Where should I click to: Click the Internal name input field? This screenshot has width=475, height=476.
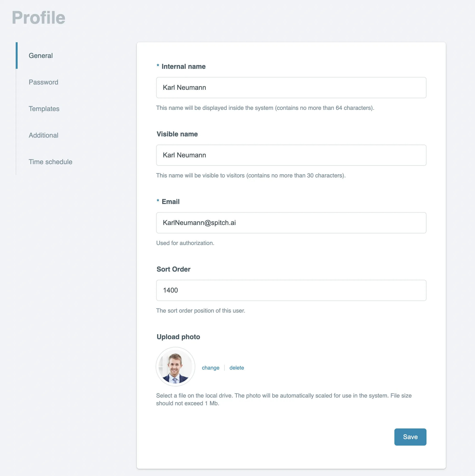(291, 88)
